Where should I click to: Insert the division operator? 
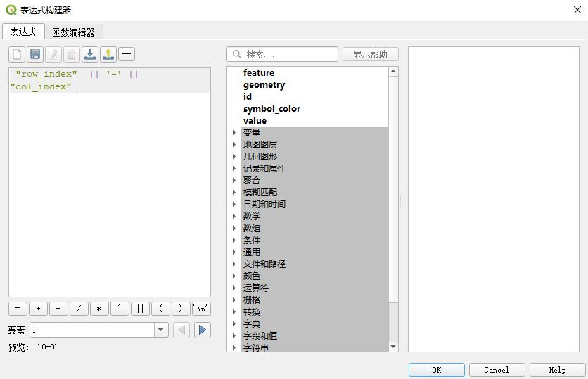coord(79,309)
